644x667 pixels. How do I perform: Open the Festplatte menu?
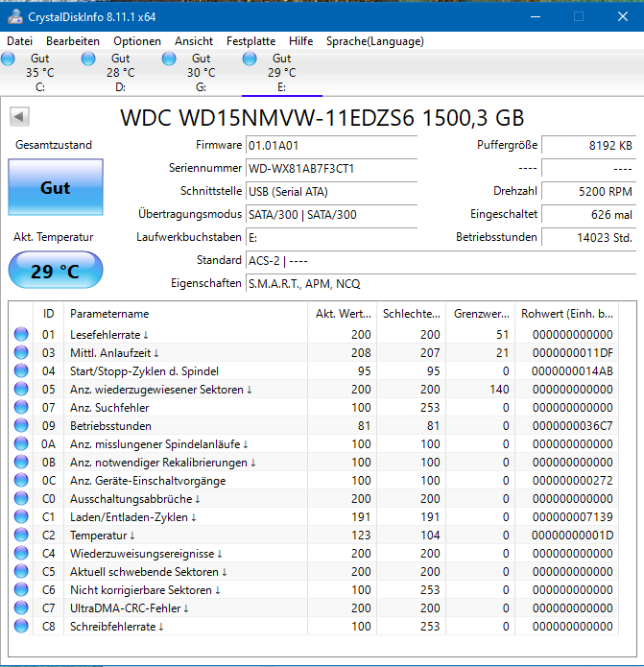pos(250,41)
